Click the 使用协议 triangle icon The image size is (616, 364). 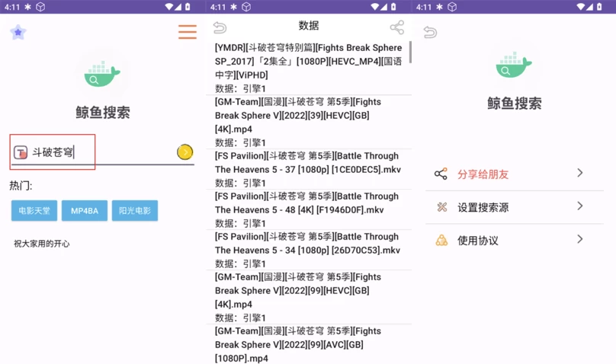[441, 241]
